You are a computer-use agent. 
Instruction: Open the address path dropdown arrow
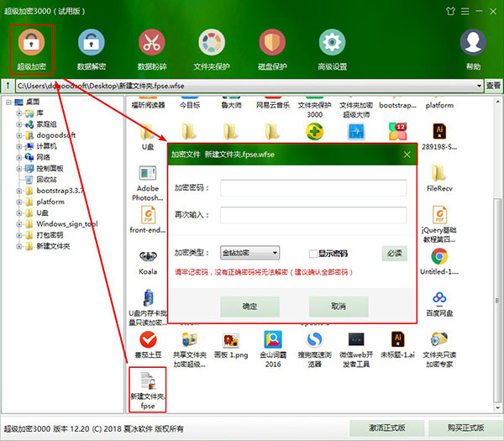point(479,86)
